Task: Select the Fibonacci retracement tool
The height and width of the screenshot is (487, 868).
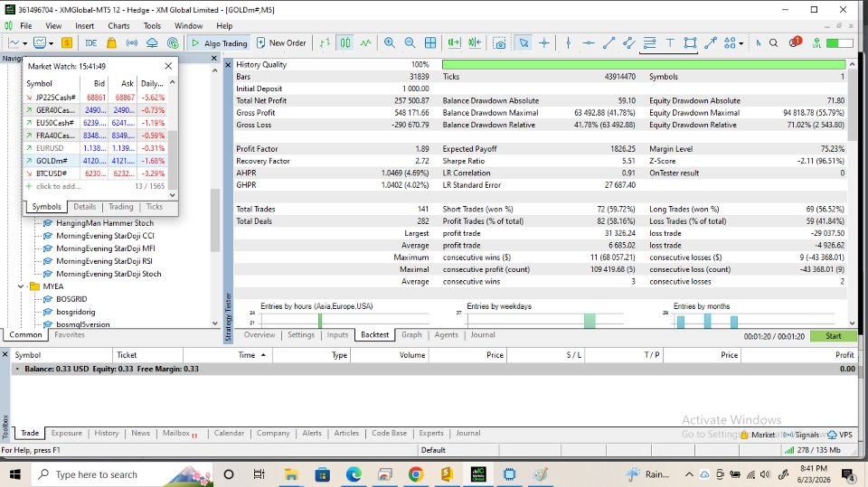Action: point(649,43)
